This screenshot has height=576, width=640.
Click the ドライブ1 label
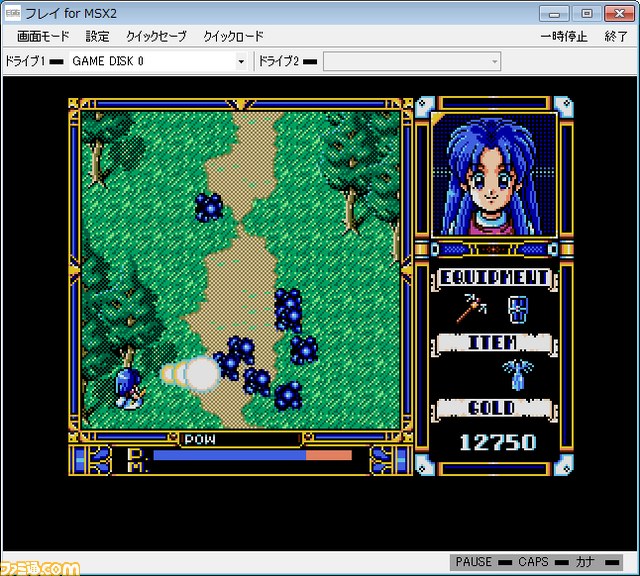point(25,61)
